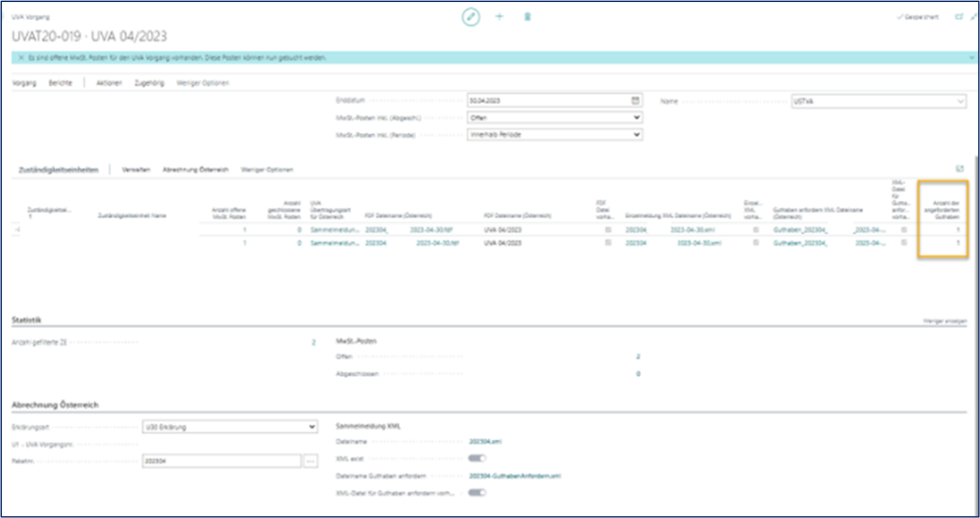The image size is (980, 518).
Task: Open the 202304.xml Dateiname link
Action: coord(484,442)
